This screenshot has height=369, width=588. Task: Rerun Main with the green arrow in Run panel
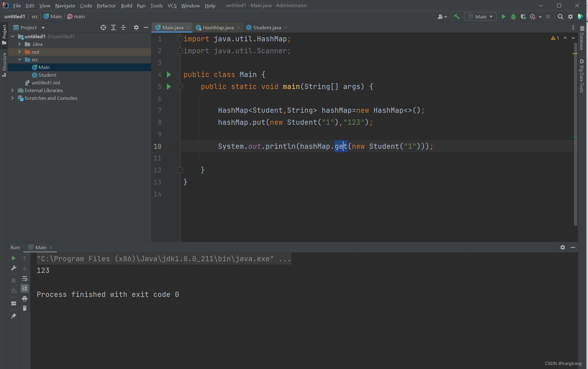[13, 258]
